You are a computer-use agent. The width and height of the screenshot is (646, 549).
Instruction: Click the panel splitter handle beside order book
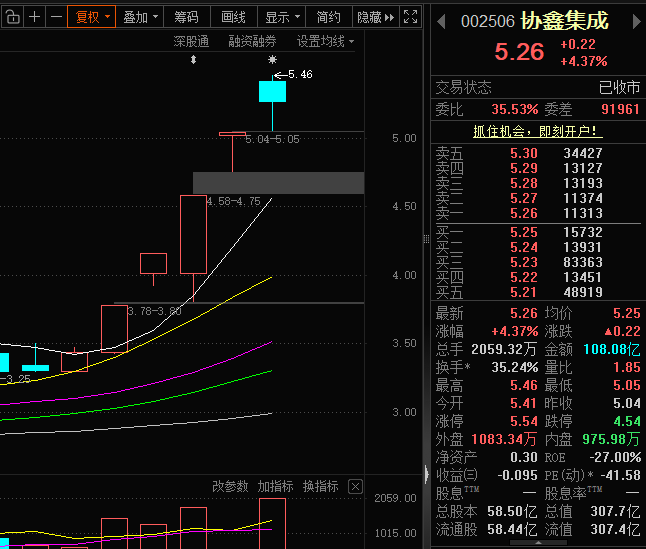tap(426, 239)
